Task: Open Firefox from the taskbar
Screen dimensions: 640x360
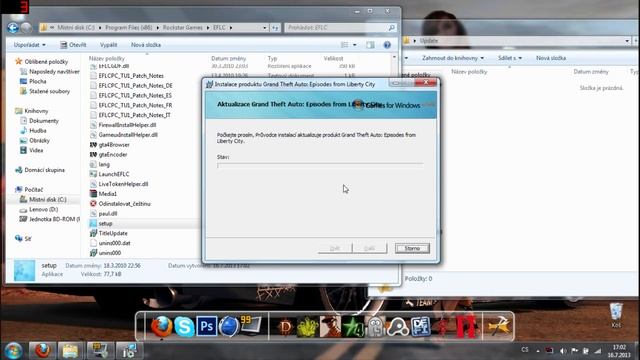Action: pos(42,351)
